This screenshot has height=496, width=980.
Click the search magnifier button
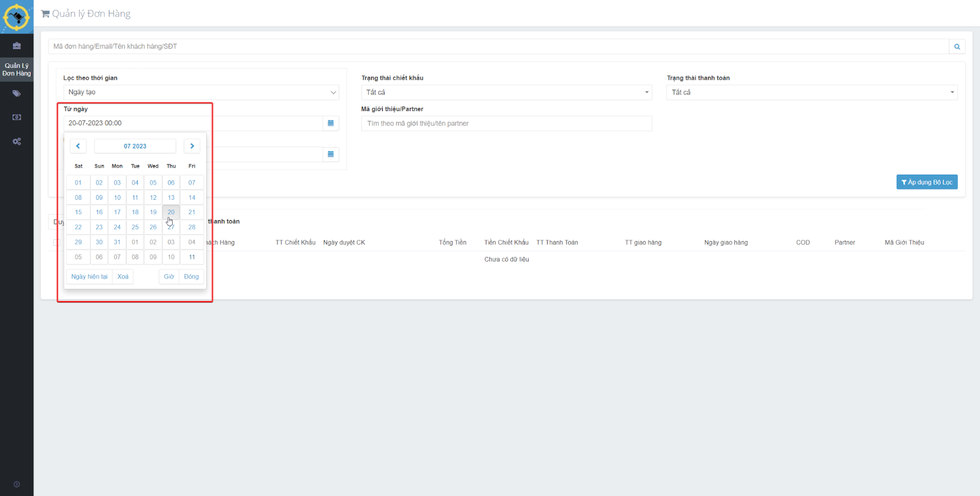tap(957, 47)
